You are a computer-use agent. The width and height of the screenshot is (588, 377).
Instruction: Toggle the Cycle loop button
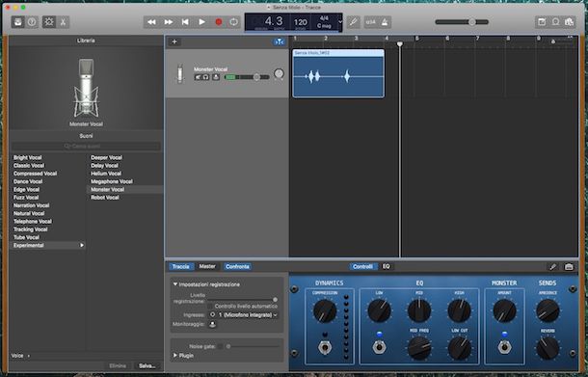click(233, 22)
